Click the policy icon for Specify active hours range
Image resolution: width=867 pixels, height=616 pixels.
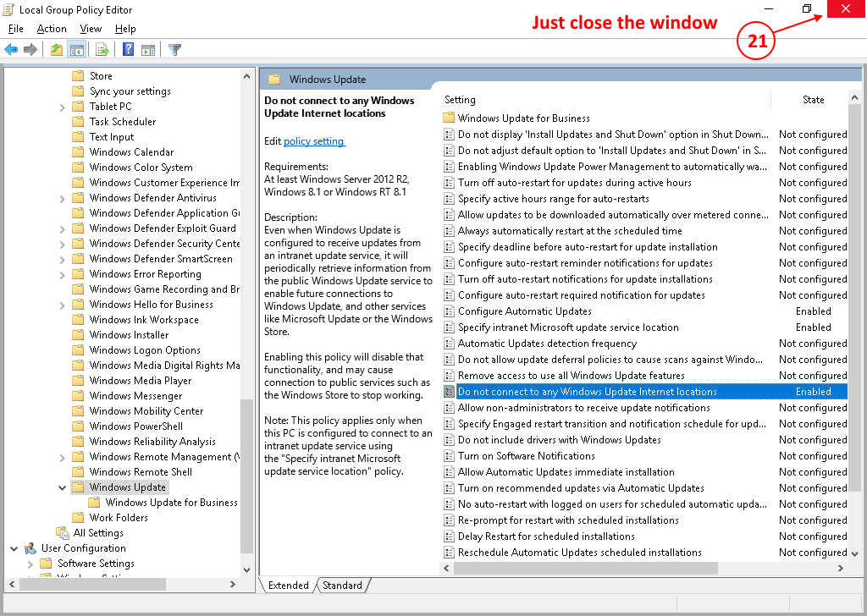(449, 198)
